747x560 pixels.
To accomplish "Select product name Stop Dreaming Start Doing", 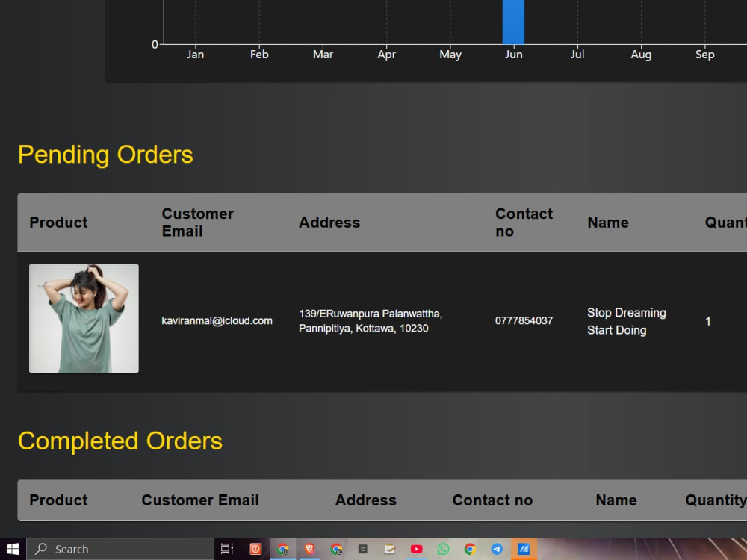I will point(627,321).
